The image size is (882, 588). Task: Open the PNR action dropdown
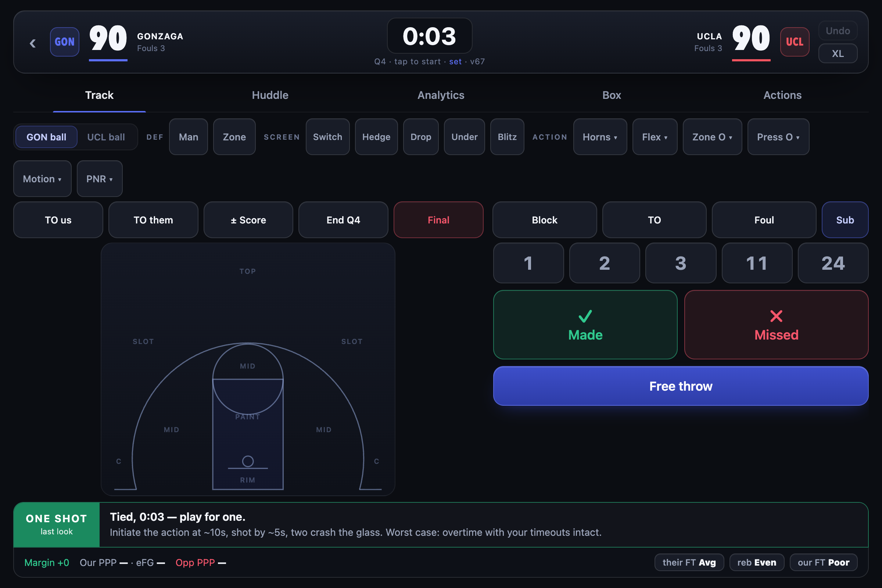tap(100, 179)
